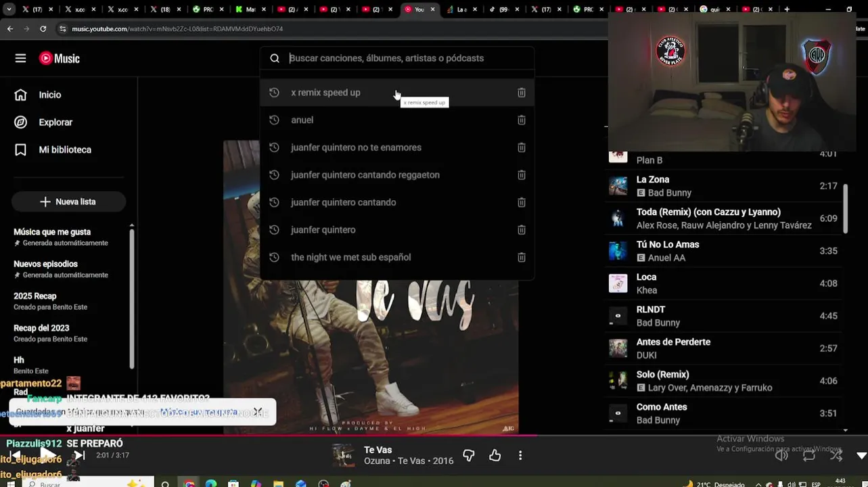Play 'RLNDT' by Bad Bunny
868x487 pixels.
(723, 316)
